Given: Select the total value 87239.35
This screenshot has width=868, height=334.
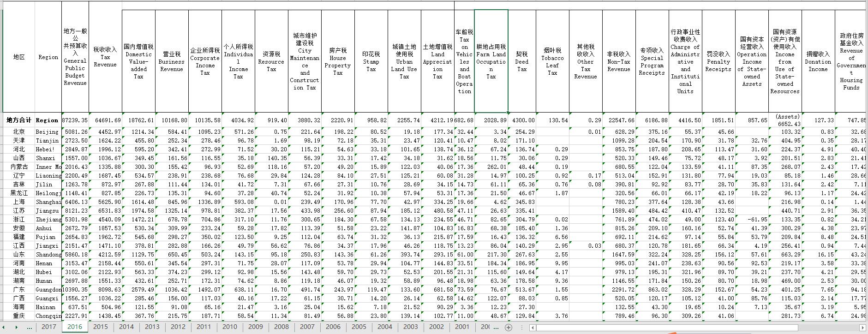Looking at the screenshot, I should 75,120.
